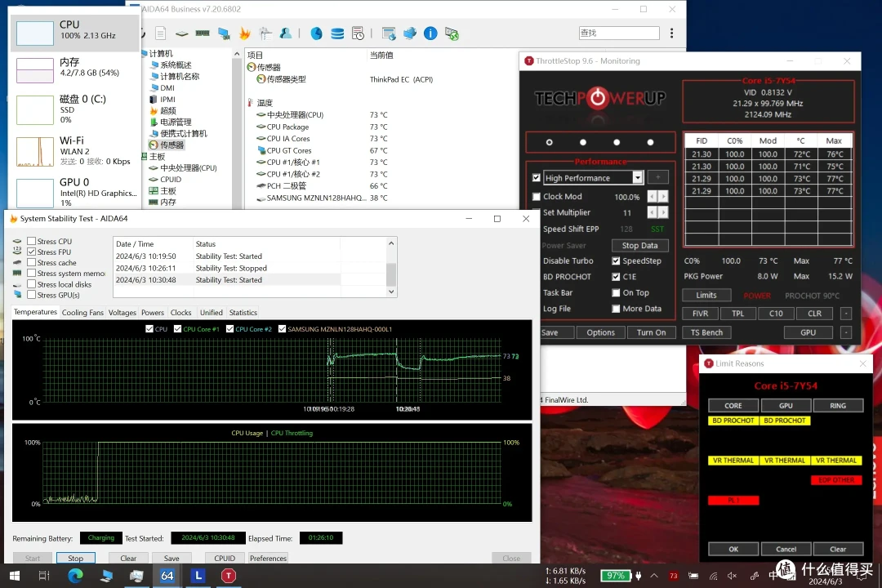Click the green memory module toolbar icon
This screenshot has height=588, width=882.
pos(203,33)
